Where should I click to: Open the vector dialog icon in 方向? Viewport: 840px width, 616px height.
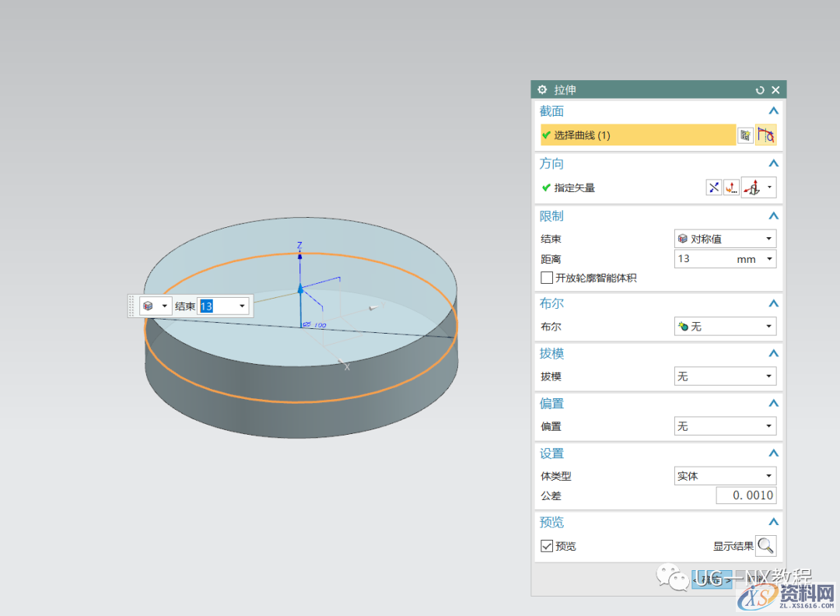732,187
